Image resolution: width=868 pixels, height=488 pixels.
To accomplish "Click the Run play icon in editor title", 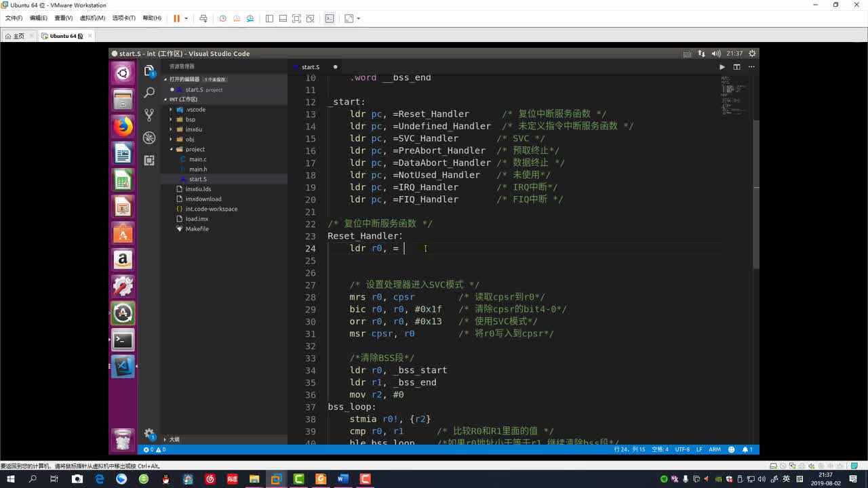I will (x=722, y=67).
